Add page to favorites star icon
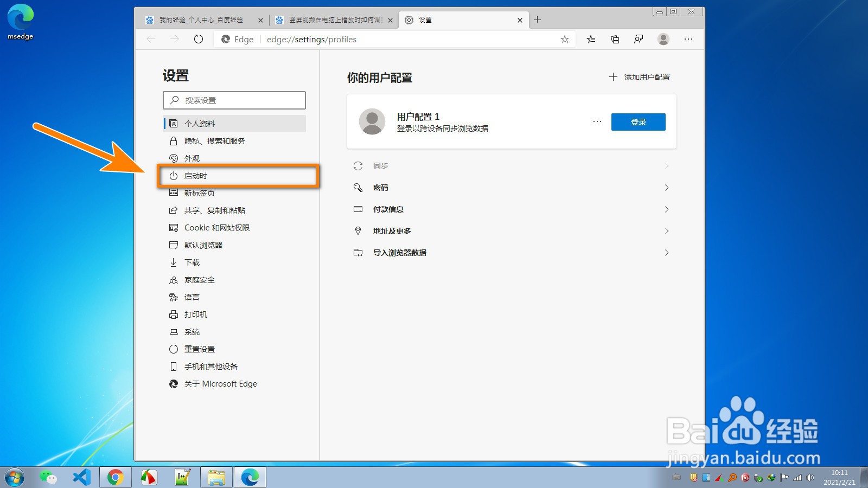The image size is (868, 488). pos(565,39)
